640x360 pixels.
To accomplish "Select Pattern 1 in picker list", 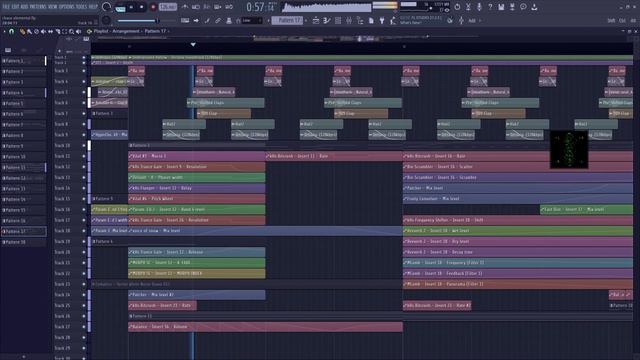I will (x=23, y=60).
